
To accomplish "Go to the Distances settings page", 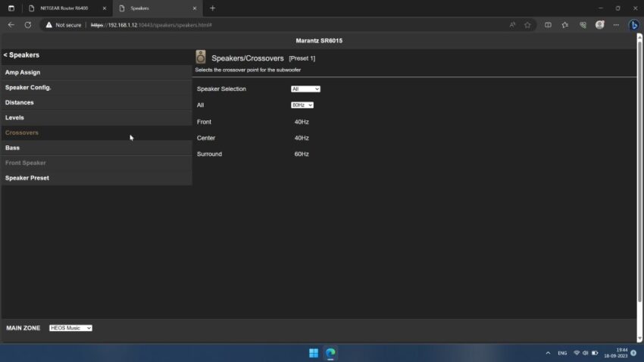I will 20,102.
